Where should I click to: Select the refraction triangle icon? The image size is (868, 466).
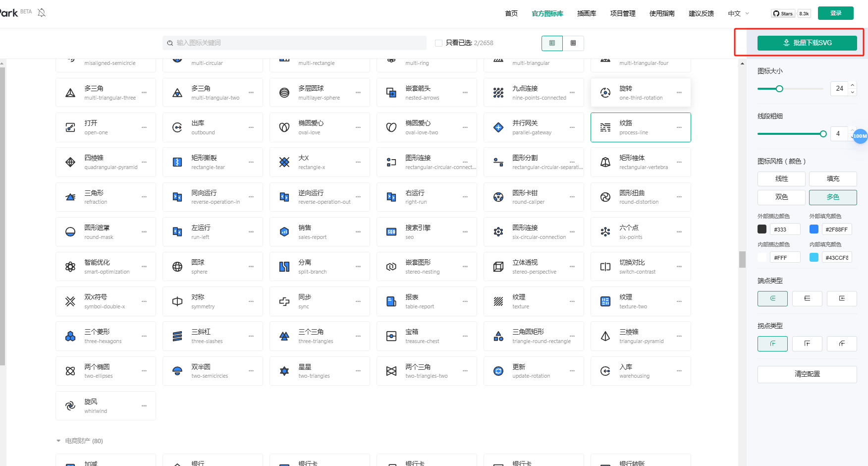point(106,197)
